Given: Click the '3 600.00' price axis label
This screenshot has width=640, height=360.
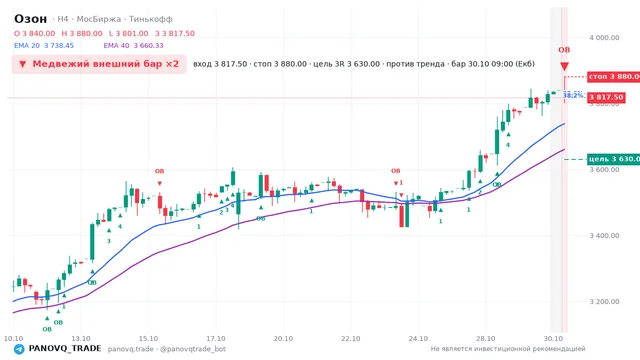Looking at the screenshot, I should (604, 169).
